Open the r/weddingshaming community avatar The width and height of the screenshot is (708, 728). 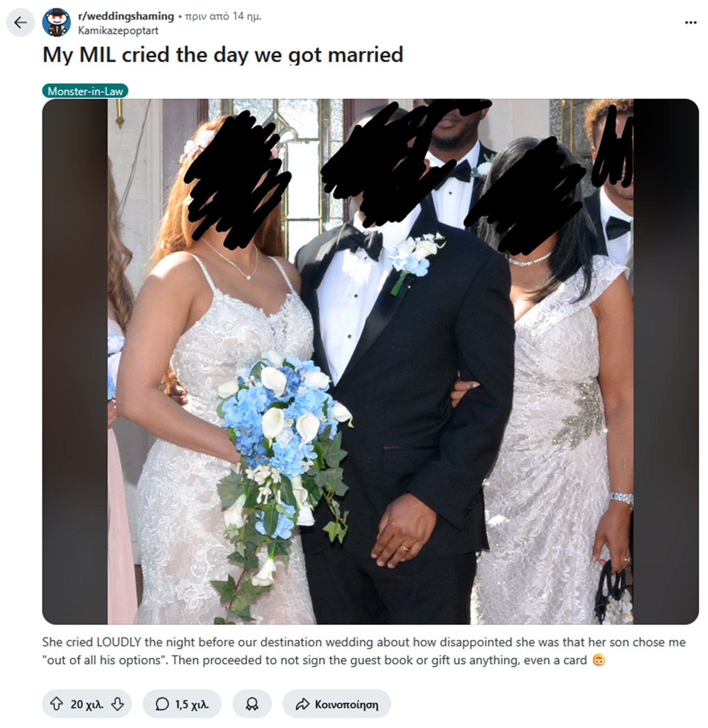tap(57, 22)
